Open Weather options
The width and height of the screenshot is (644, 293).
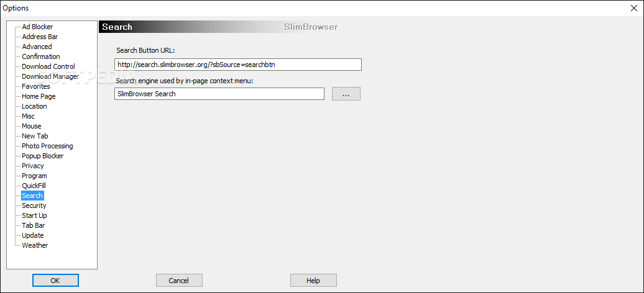(35, 245)
